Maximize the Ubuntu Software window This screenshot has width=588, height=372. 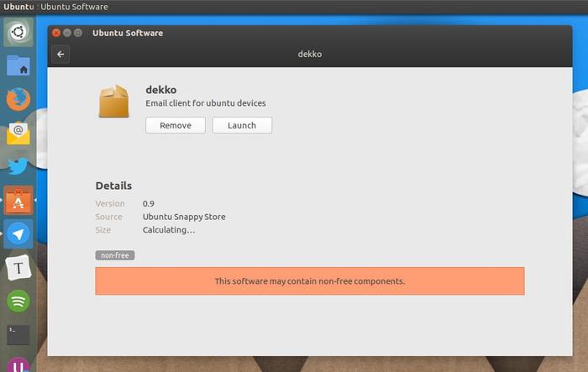pyautogui.click(x=78, y=33)
